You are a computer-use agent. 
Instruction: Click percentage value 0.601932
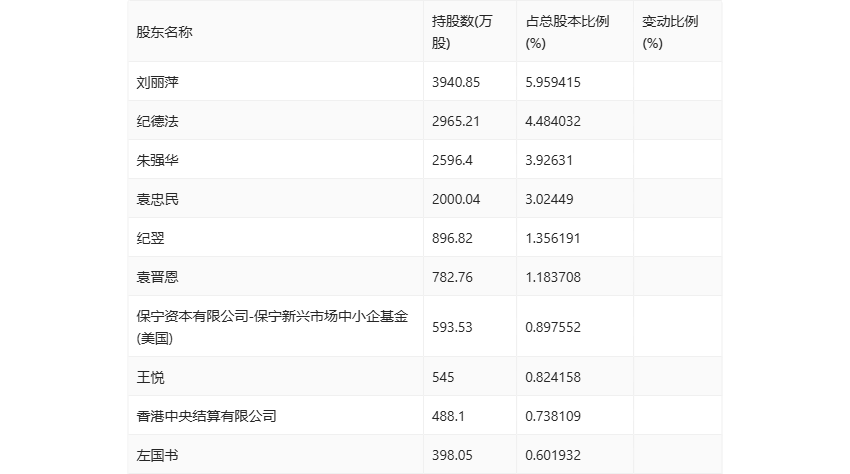pos(553,455)
